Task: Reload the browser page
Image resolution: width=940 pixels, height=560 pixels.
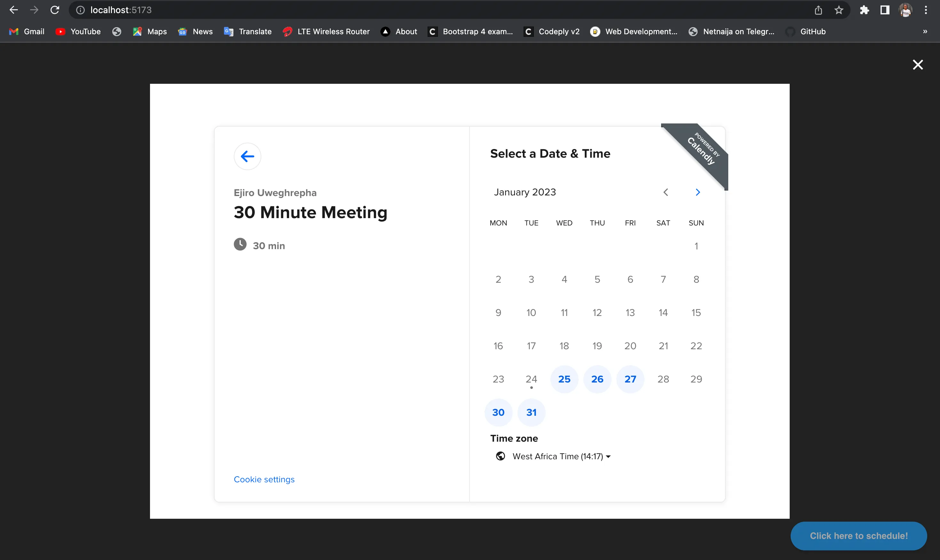Action: tap(55, 10)
